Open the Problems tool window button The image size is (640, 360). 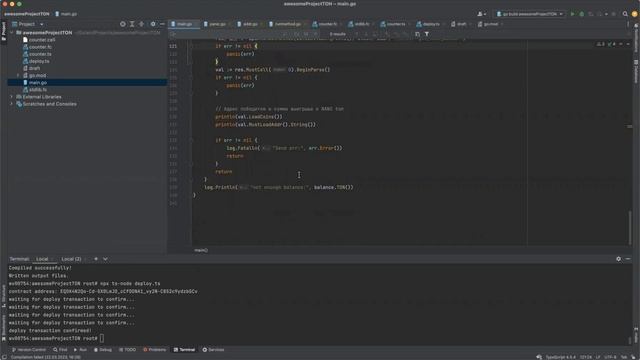pyautogui.click(x=154, y=350)
